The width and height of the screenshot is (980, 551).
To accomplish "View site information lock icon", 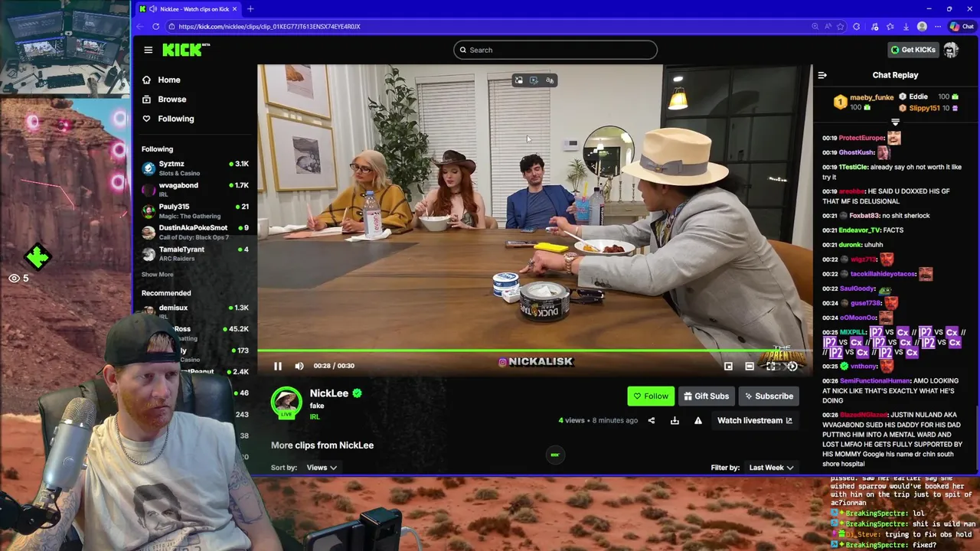I will point(172,26).
